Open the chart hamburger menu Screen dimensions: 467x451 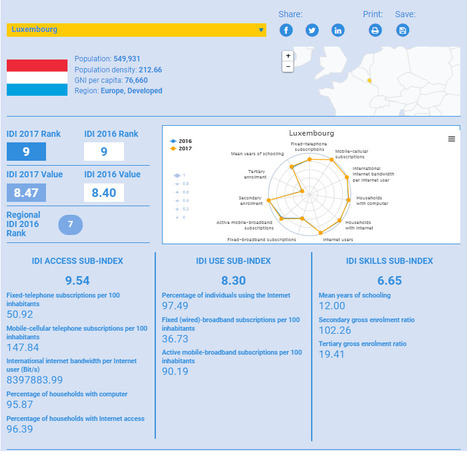tap(451, 139)
